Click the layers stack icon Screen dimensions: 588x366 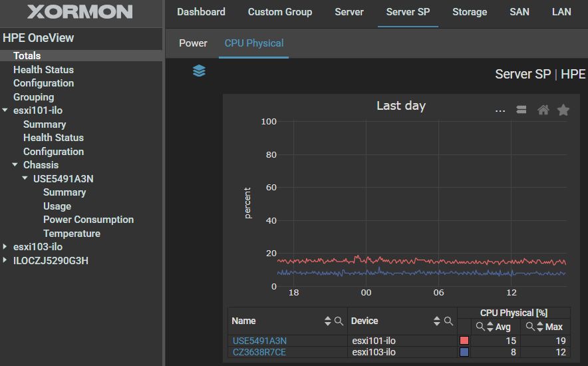(x=199, y=71)
